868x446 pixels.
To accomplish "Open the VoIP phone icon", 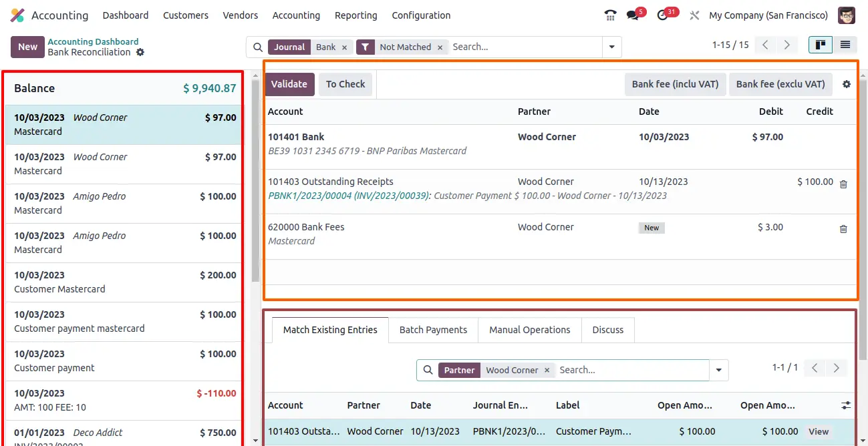I will (x=610, y=15).
